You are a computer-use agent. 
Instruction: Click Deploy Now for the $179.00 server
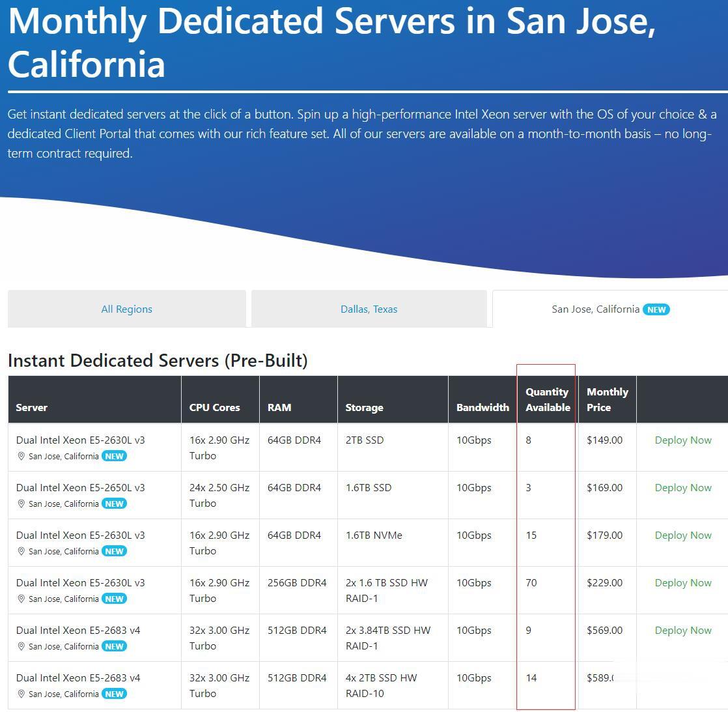(683, 535)
